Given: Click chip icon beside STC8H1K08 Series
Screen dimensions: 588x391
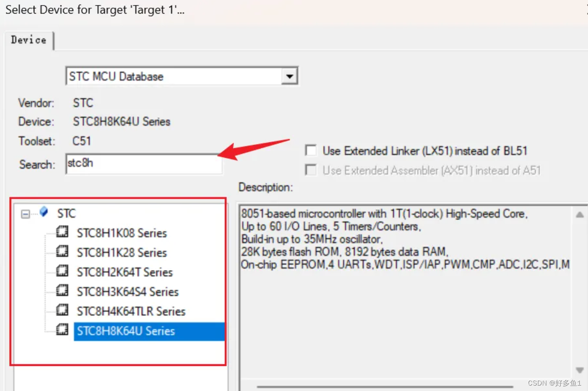Looking at the screenshot, I should 62,232.
